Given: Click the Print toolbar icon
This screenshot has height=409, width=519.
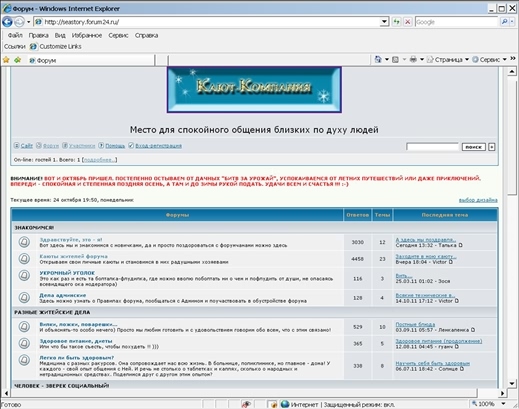Looking at the screenshot, I should [x=413, y=60].
